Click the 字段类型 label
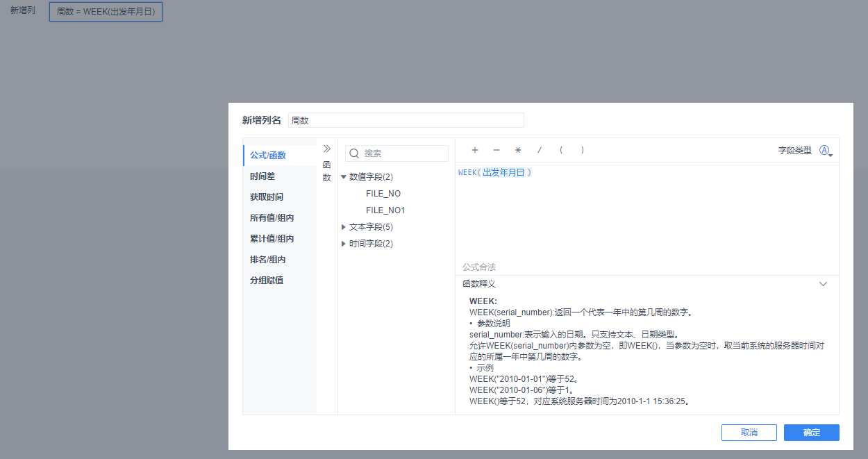Viewport: 868px width, 459px height. point(795,150)
